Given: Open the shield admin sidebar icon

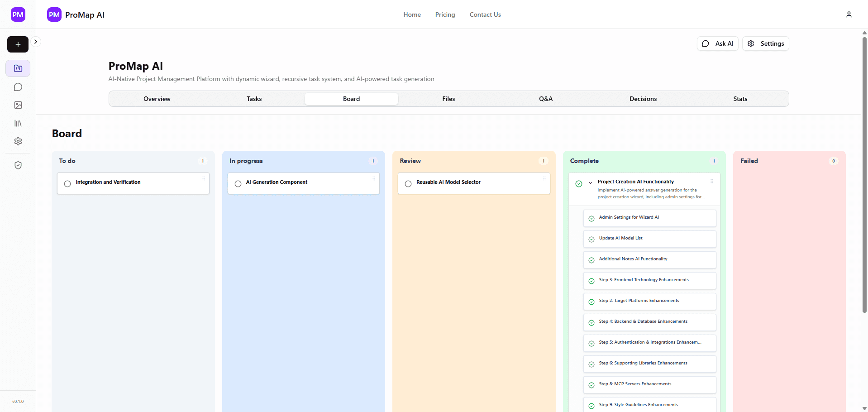Looking at the screenshot, I should point(18,165).
